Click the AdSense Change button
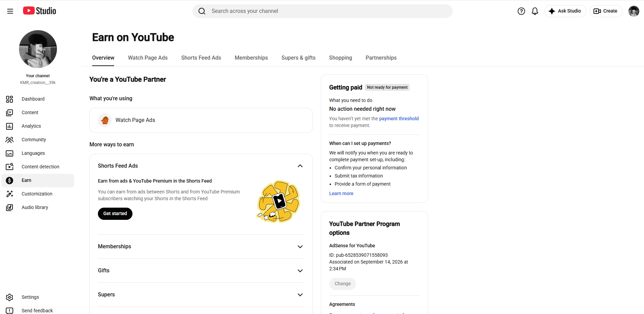 click(x=342, y=284)
